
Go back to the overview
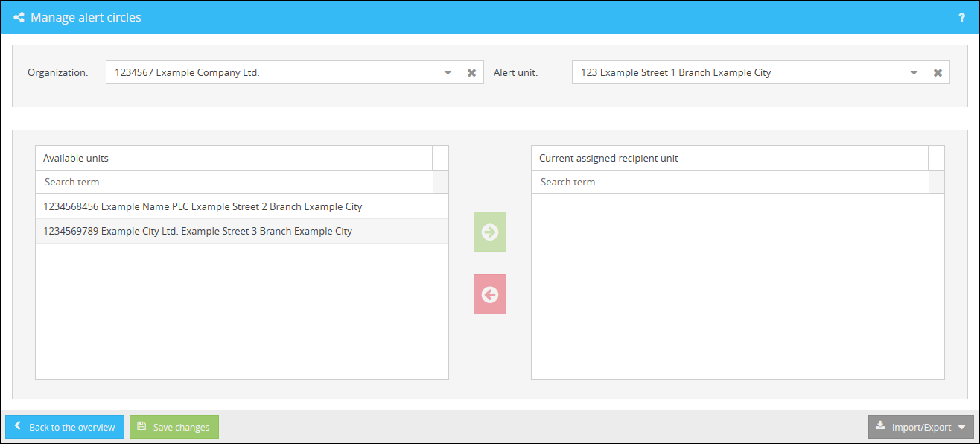[x=65, y=427]
